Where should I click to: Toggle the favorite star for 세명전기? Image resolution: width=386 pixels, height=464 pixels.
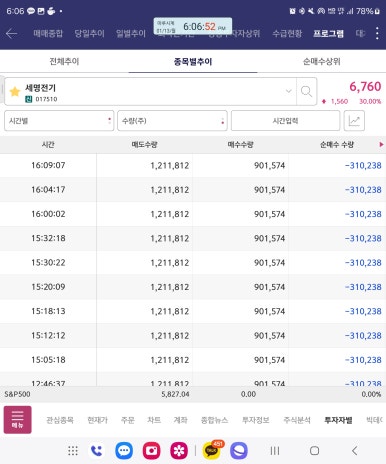(15, 91)
